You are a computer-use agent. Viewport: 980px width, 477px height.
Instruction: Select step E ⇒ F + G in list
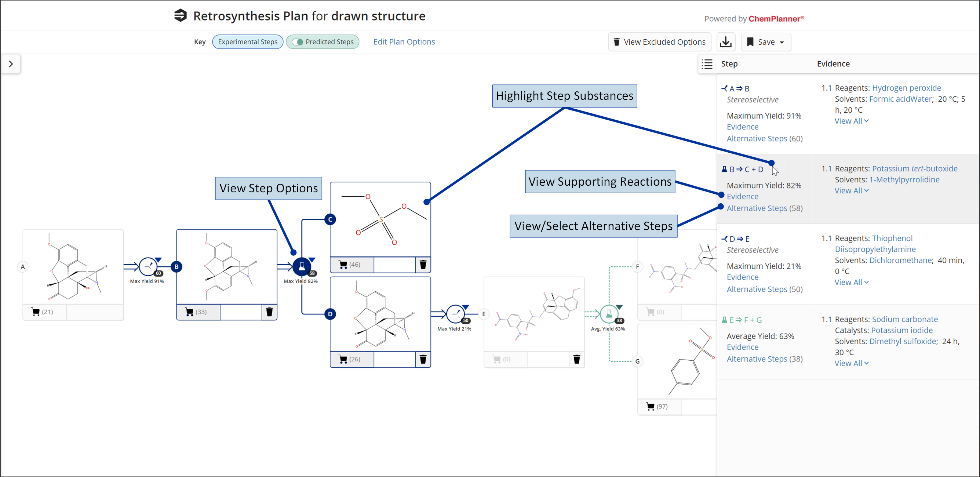(x=742, y=320)
